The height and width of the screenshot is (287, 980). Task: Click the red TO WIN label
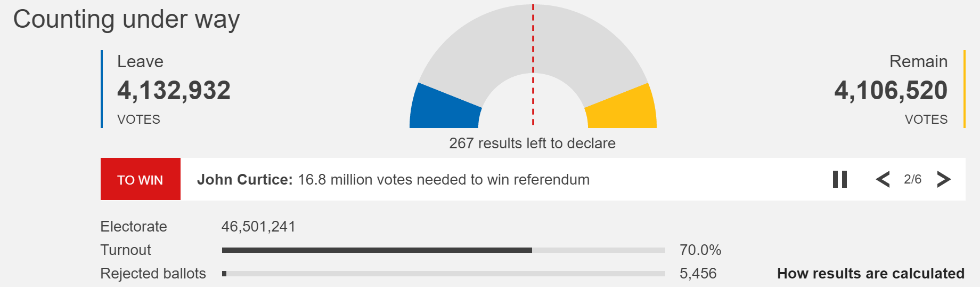140,179
